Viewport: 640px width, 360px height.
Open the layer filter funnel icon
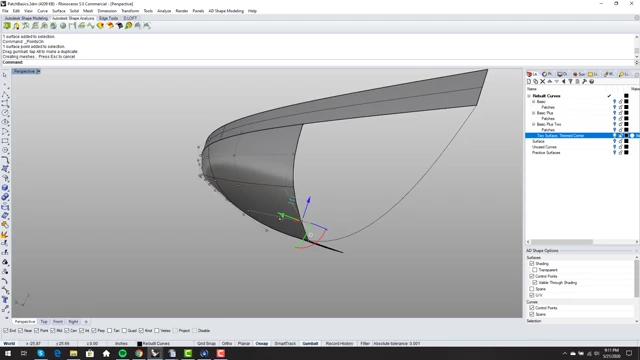tap(570, 82)
